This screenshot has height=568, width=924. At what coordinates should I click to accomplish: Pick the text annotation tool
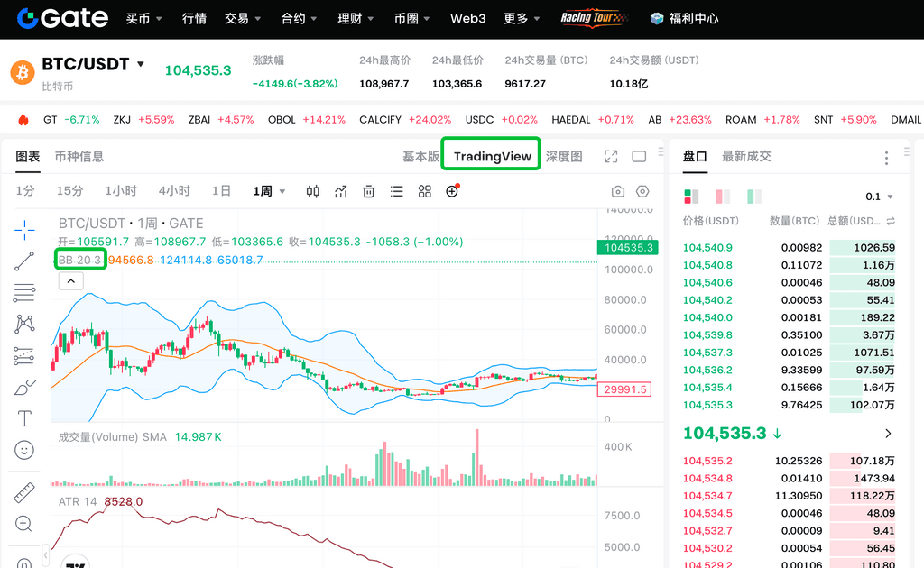click(24, 418)
